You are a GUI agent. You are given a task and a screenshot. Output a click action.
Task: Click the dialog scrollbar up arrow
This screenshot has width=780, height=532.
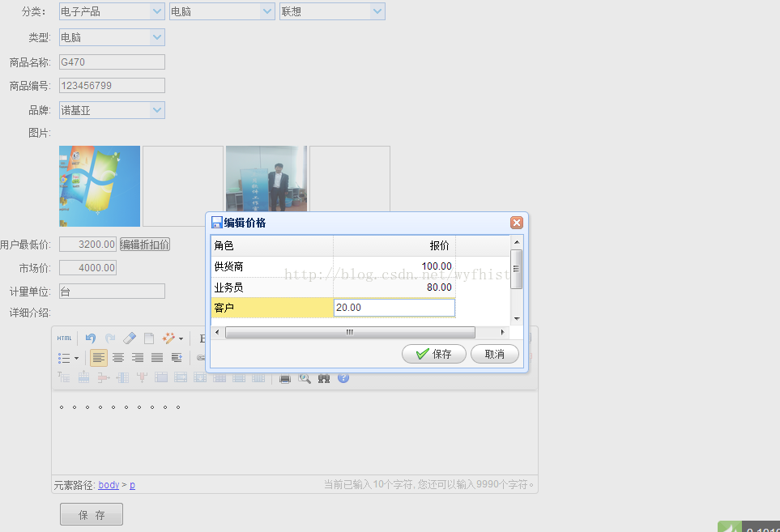(517, 242)
